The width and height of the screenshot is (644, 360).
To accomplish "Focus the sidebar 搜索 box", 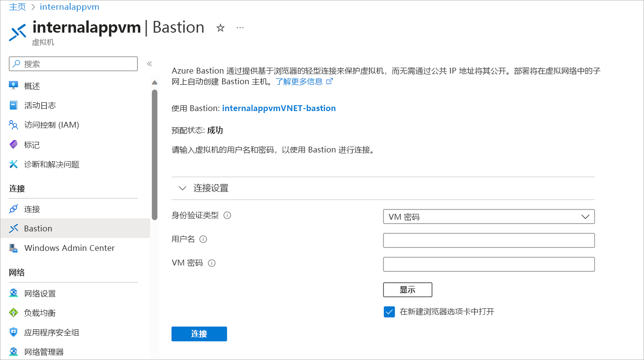I will tap(74, 64).
